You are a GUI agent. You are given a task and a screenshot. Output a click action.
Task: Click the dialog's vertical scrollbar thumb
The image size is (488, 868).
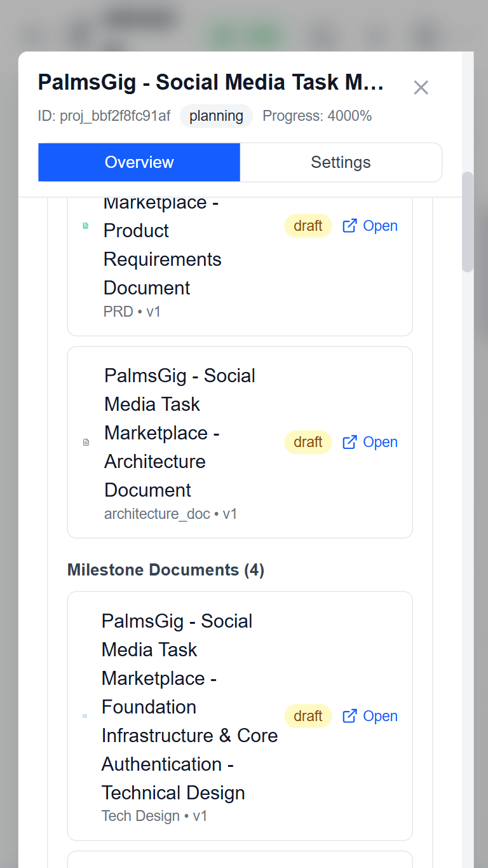[x=468, y=221]
